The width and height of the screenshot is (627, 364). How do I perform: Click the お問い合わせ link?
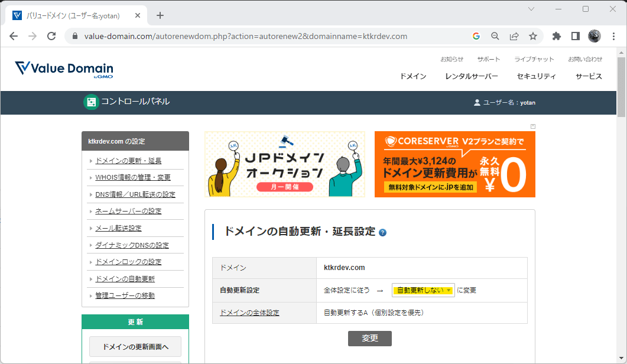click(x=585, y=59)
